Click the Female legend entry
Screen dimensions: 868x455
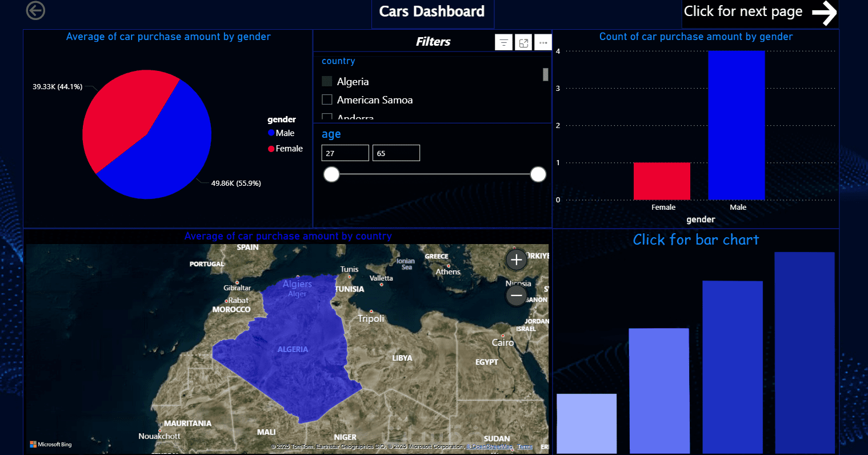point(285,148)
